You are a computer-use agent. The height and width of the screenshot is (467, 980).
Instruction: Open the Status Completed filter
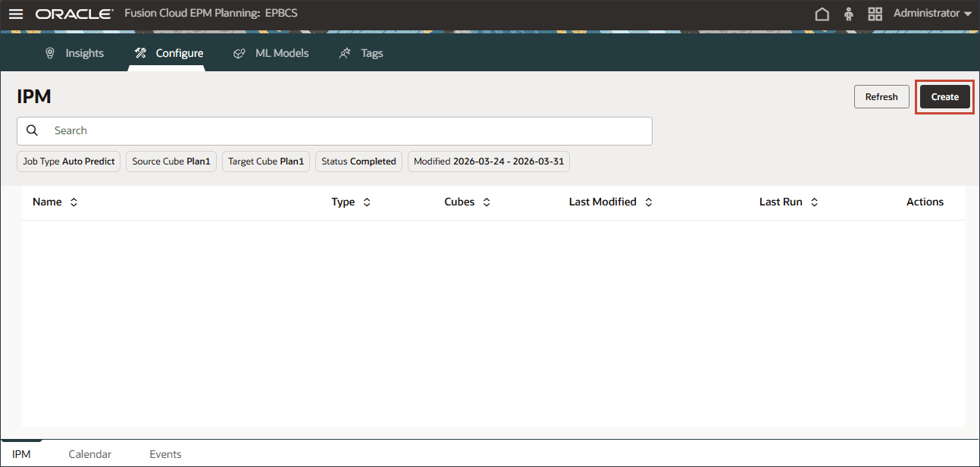point(358,161)
